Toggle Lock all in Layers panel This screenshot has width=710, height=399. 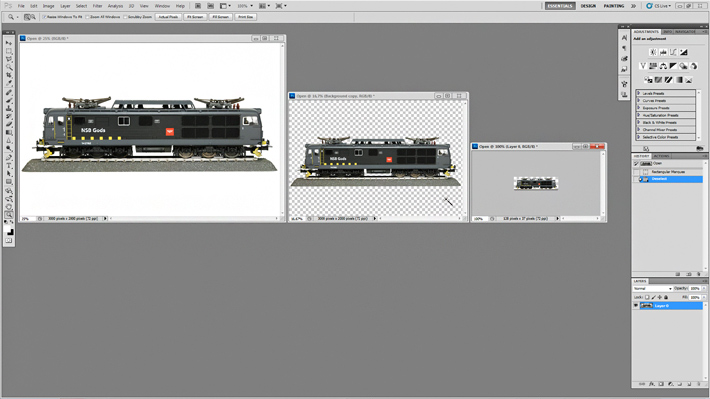[x=666, y=297]
